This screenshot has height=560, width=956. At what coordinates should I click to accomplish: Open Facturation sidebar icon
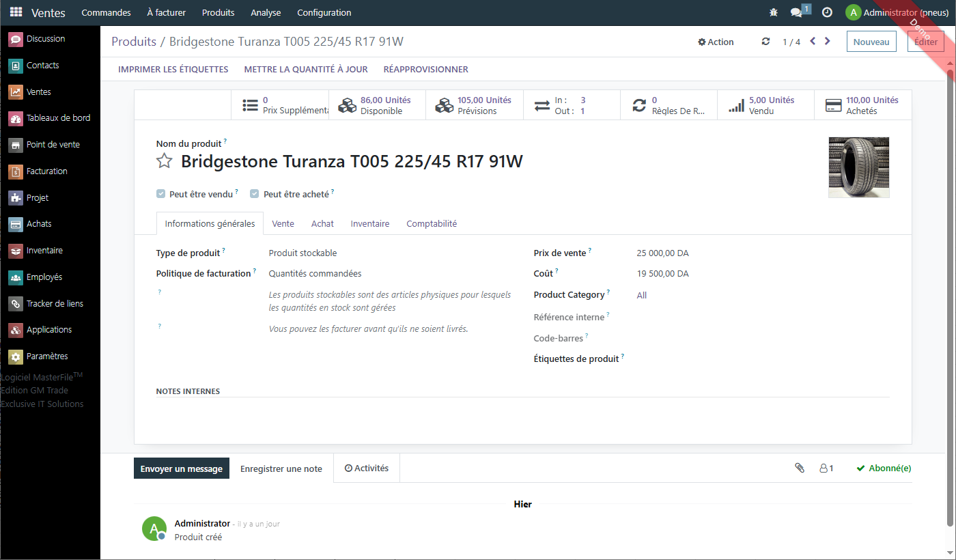16,171
